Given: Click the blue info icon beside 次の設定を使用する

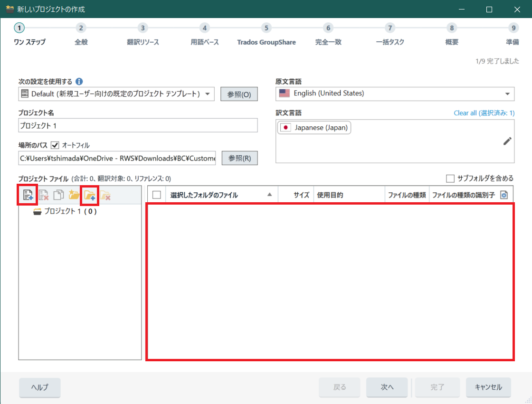Looking at the screenshot, I should click(x=79, y=81).
